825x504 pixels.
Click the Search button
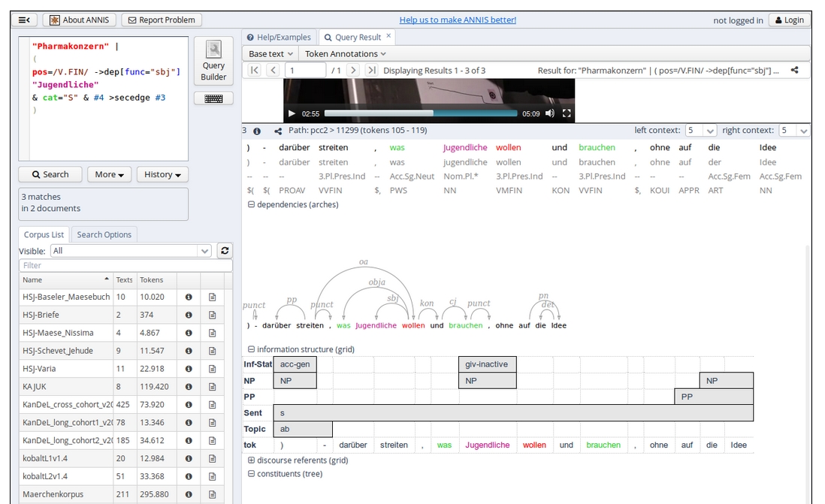50,174
